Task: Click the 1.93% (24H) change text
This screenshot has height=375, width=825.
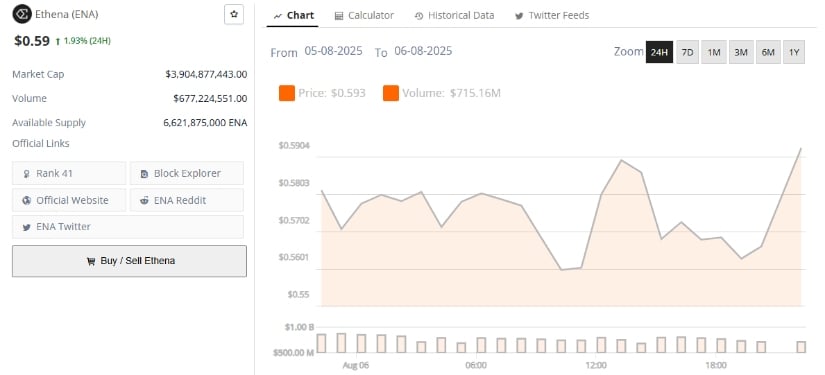Action: point(87,41)
